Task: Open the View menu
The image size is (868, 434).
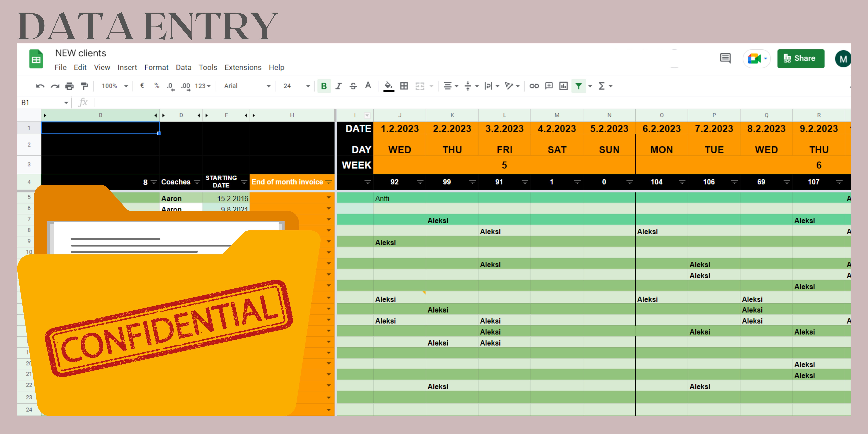Action: (102, 67)
